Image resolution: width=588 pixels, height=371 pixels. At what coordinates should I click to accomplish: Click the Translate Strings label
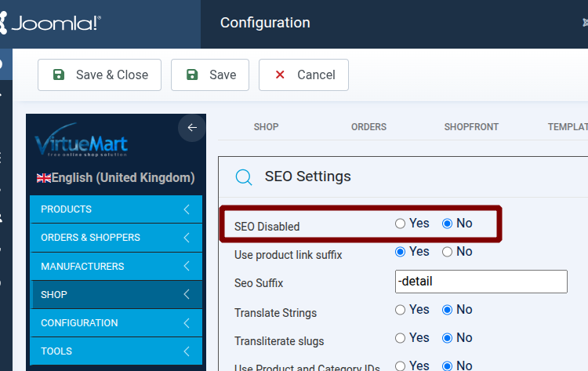point(276,313)
